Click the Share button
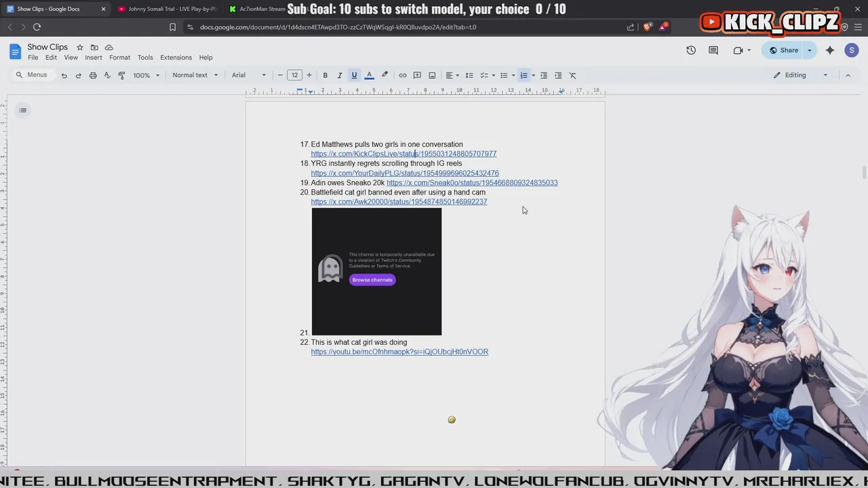The width and height of the screenshot is (868, 488). [x=783, y=50]
